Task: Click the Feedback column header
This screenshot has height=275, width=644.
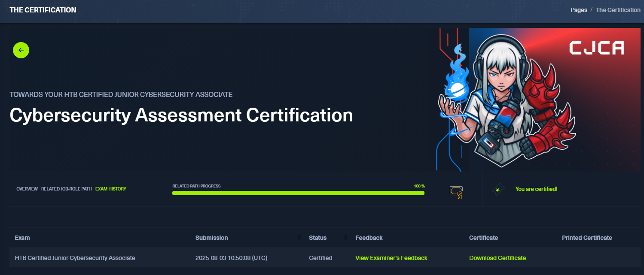Action: pyautogui.click(x=369, y=238)
